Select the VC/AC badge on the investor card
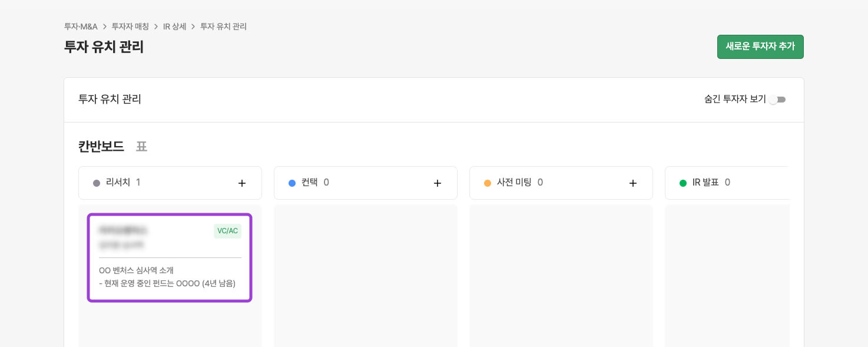Viewport: 868px width, 347px height. (227, 231)
